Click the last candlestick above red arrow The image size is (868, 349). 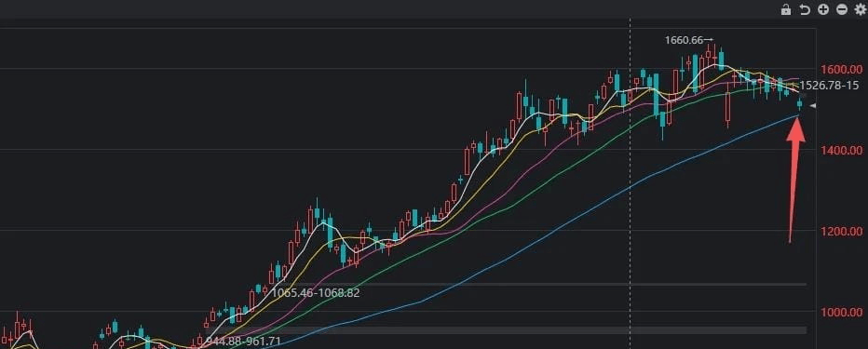click(x=799, y=103)
